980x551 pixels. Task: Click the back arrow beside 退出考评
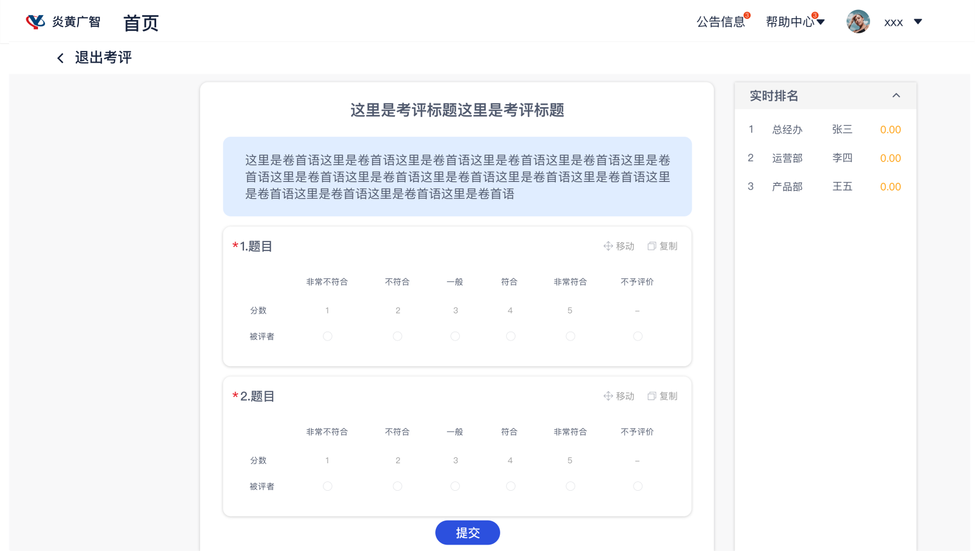(60, 58)
